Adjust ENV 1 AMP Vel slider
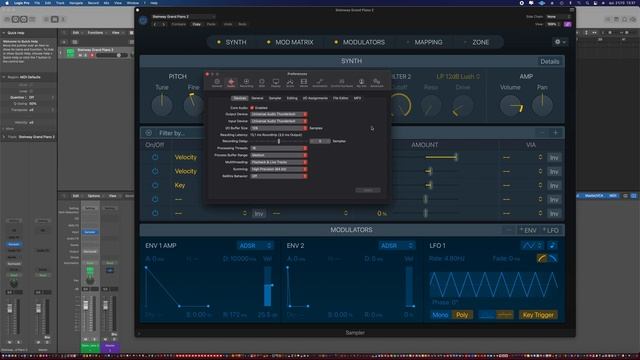Image resolution: width=640 pixels, height=360 pixels. [x=268, y=286]
